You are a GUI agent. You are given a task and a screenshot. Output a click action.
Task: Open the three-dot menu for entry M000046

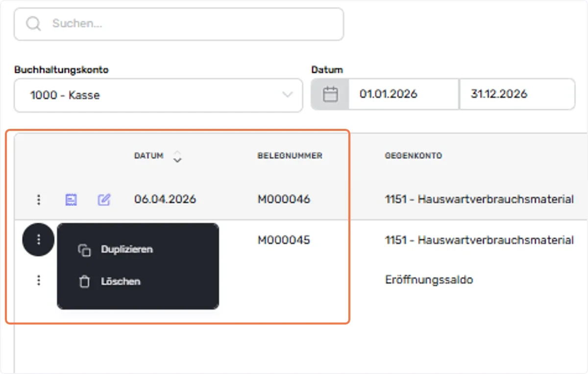tap(39, 199)
